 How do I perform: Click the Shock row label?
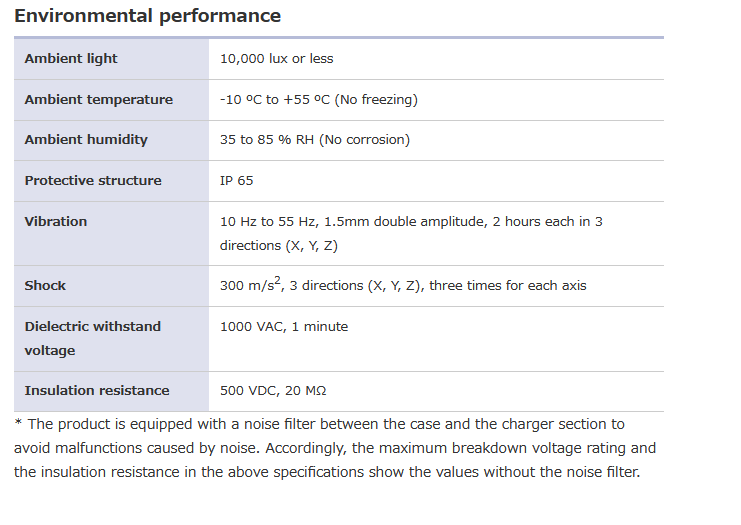pyautogui.click(x=45, y=286)
